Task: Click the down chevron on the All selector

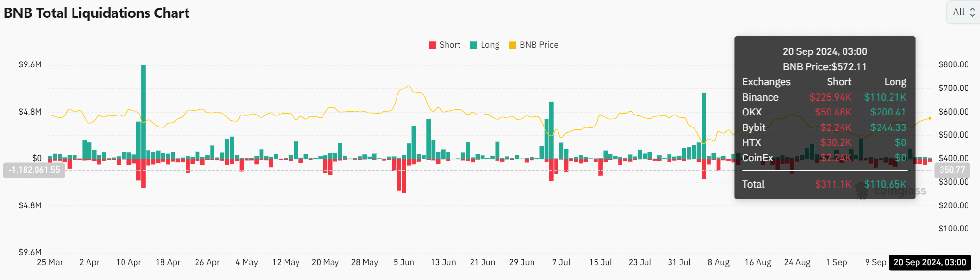Action: pos(972,14)
